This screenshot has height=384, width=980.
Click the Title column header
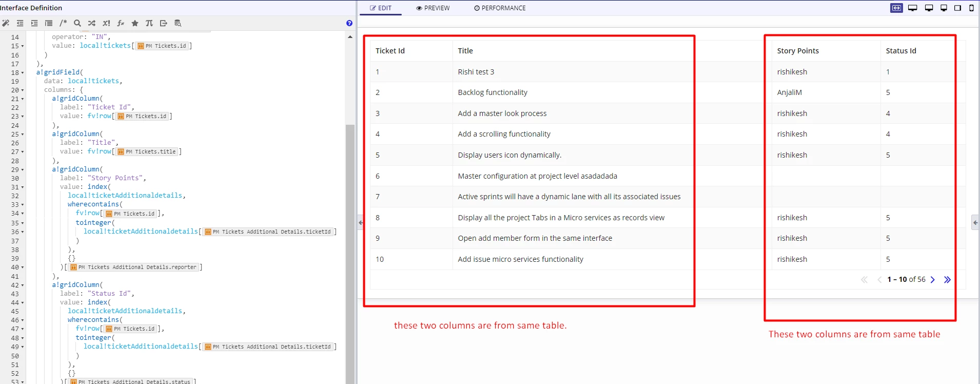pos(465,51)
